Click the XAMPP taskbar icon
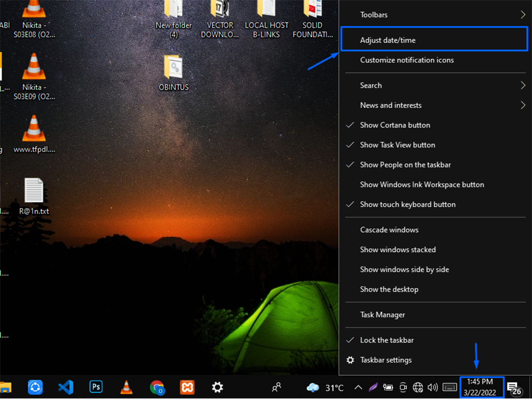Screen dimensions: 532x399 tap(187, 387)
